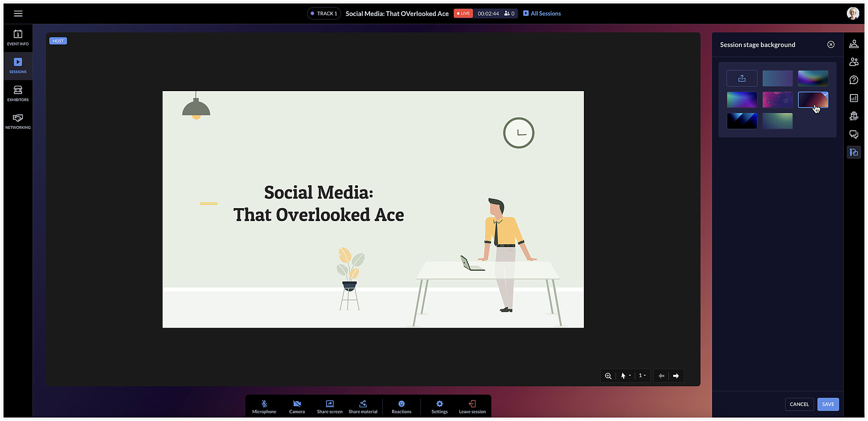
Task: Toggle the Microphone mute
Action: tap(264, 407)
